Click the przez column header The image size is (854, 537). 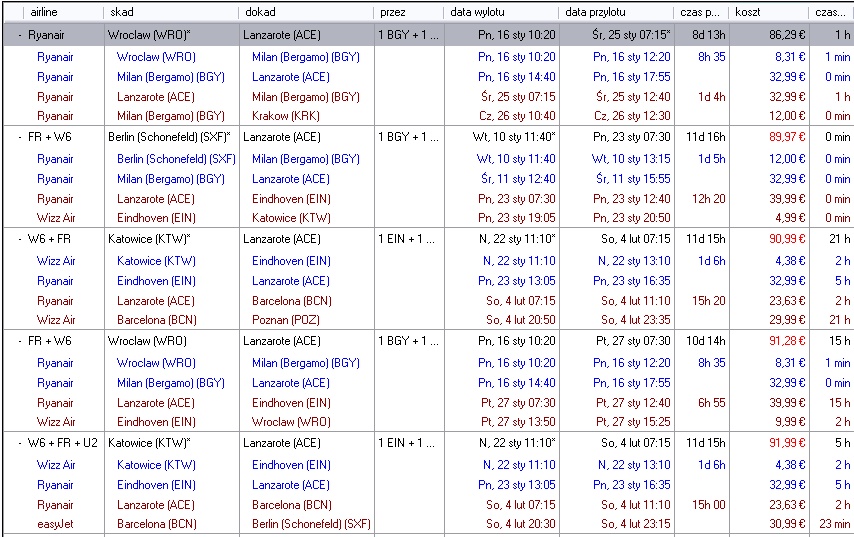[x=408, y=12]
